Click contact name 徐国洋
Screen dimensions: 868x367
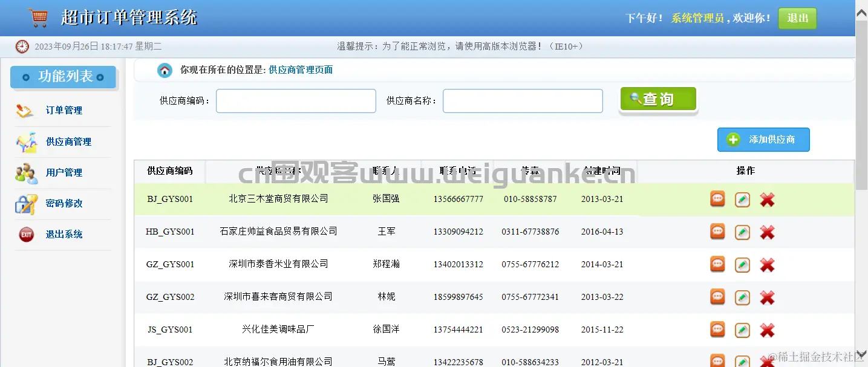(x=386, y=330)
